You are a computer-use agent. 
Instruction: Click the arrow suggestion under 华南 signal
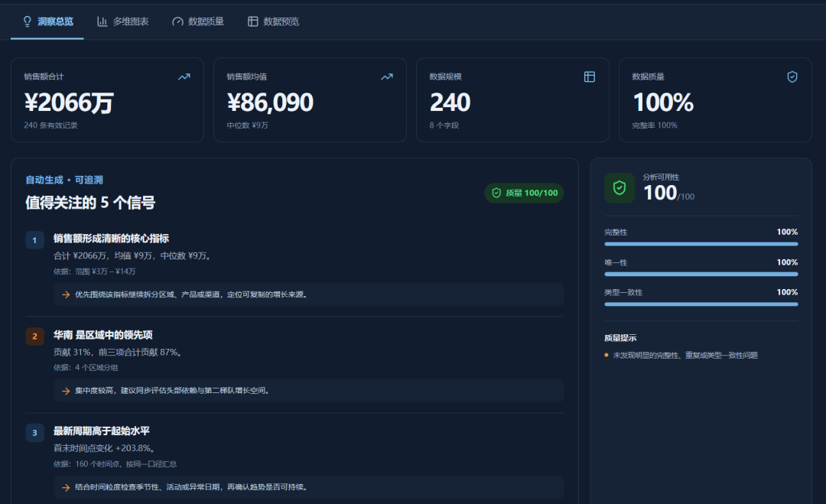point(309,391)
